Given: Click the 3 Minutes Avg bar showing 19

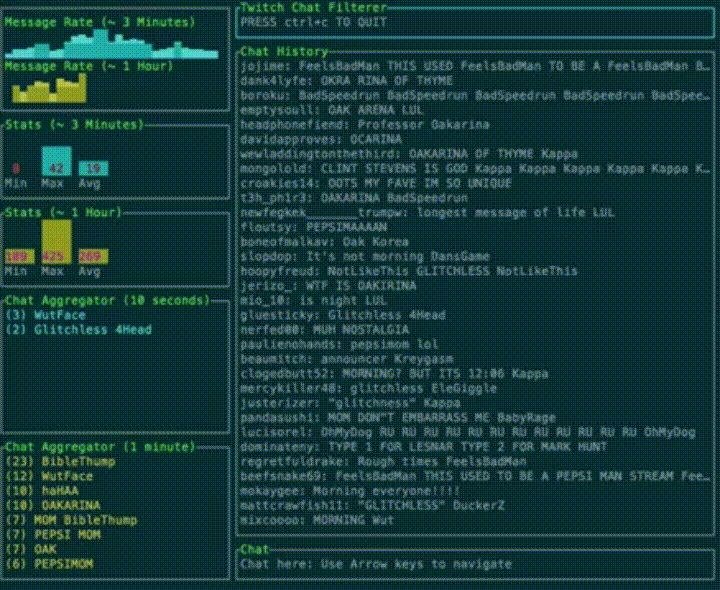Looking at the screenshot, I should click(x=93, y=168).
